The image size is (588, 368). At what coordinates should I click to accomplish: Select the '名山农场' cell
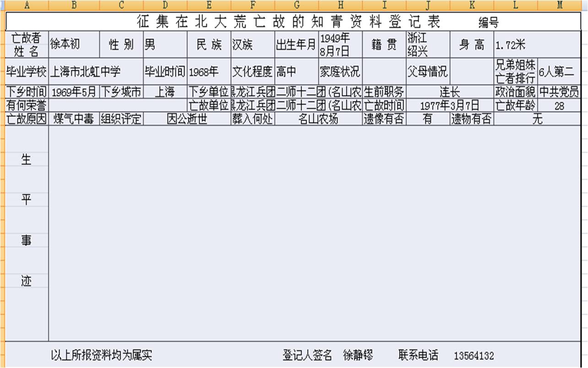(318, 119)
